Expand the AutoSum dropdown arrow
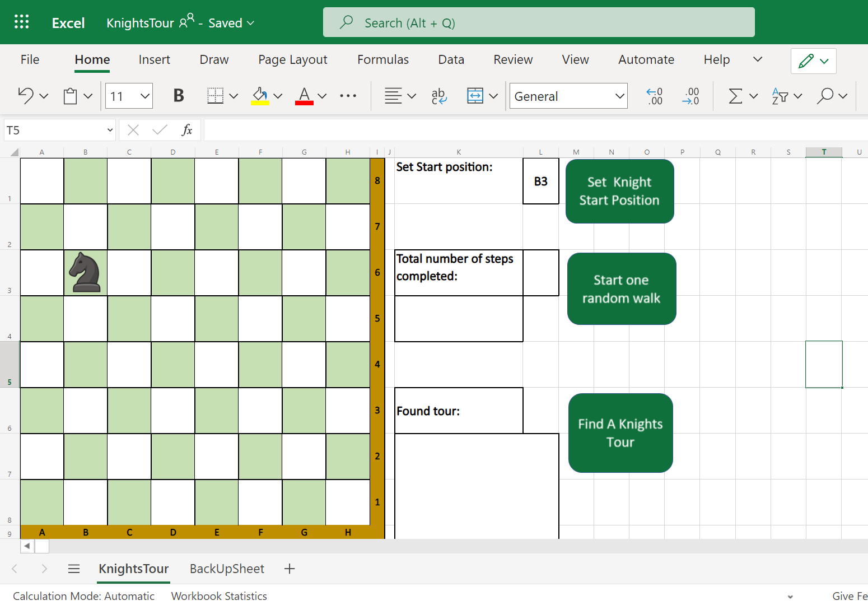Screen dimensions: 868x605 754,96
